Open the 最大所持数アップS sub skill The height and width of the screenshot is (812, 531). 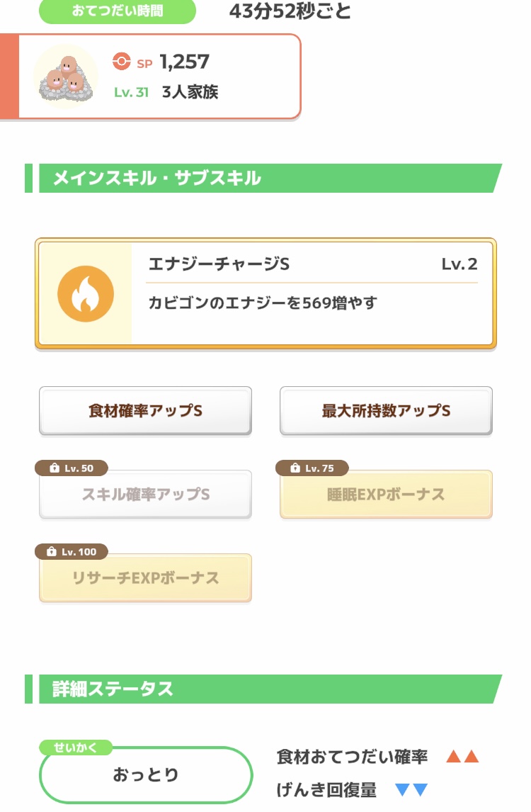(386, 411)
